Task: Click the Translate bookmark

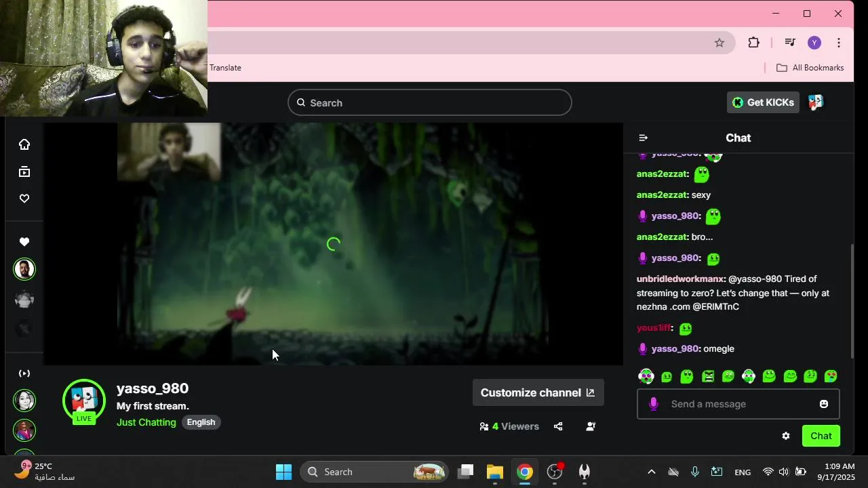Action: [x=225, y=68]
